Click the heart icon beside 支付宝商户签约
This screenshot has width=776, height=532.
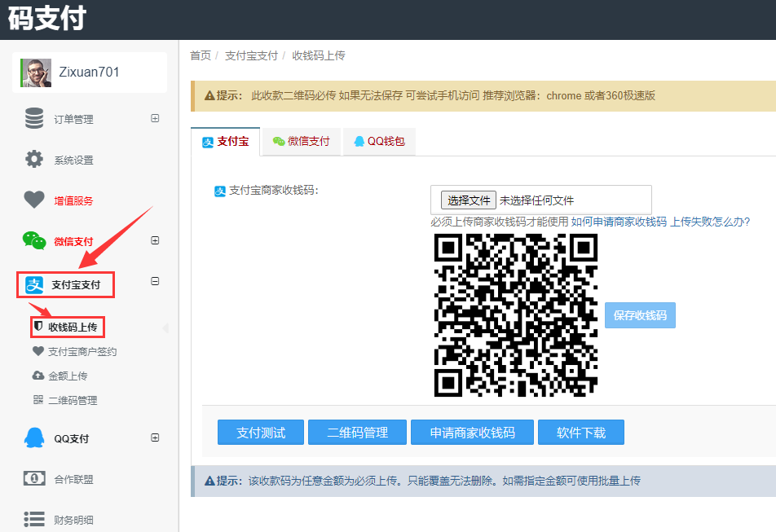point(38,351)
